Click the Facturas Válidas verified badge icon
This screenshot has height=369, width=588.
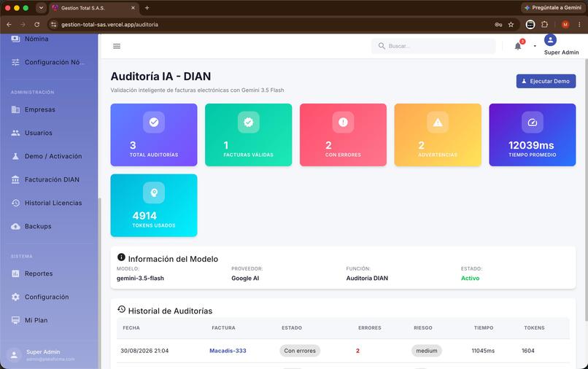(x=248, y=123)
